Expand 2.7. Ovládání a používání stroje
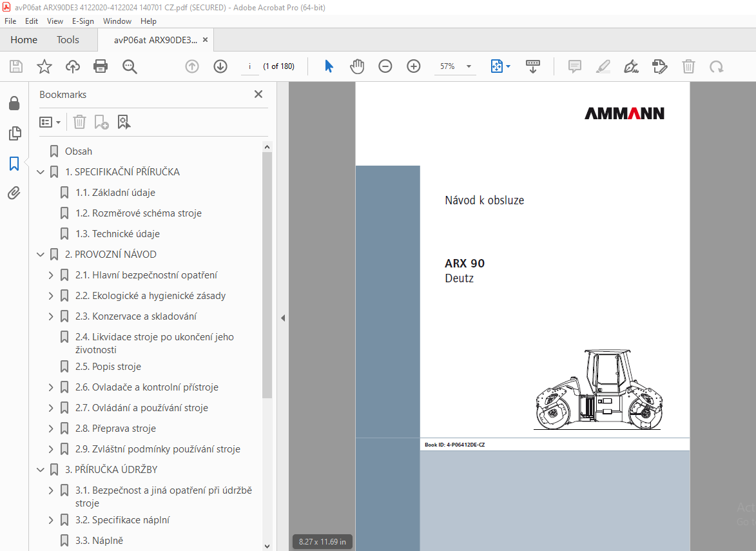Image resolution: width=756 pixels, height=551 pixels. 51,409
